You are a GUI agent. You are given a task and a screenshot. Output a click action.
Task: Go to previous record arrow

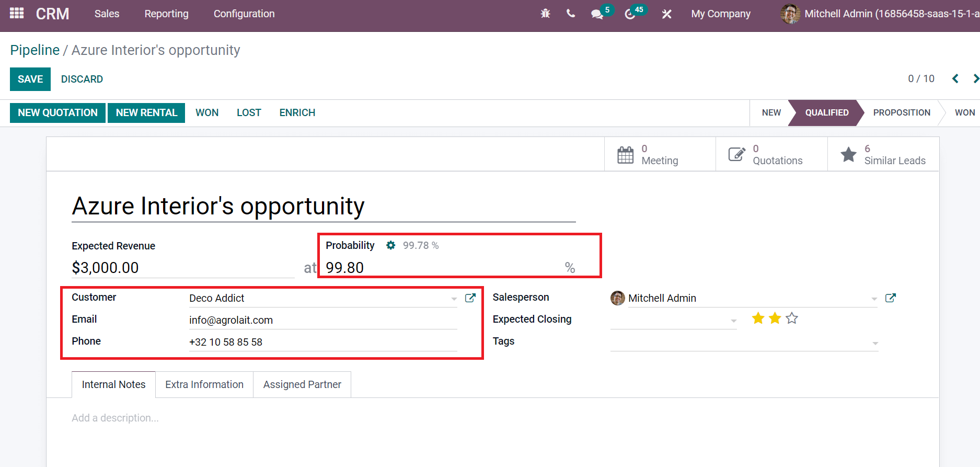(955, 78)
